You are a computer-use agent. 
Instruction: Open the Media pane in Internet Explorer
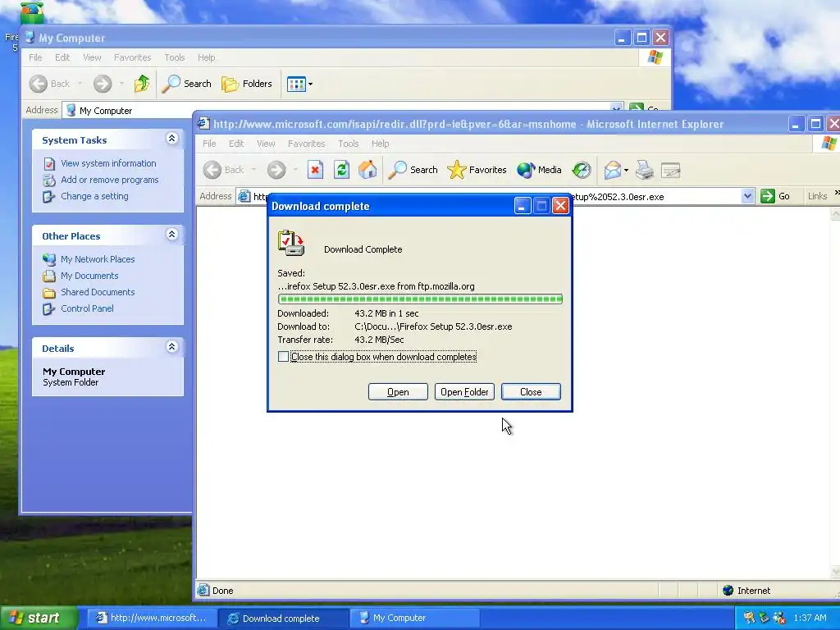tap(539, 171)
